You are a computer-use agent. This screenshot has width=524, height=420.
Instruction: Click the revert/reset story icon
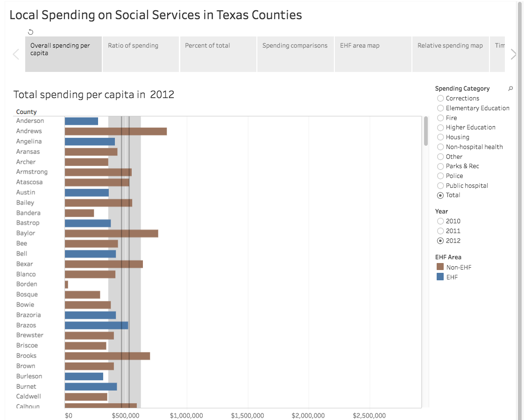click(x=30, y=32)
